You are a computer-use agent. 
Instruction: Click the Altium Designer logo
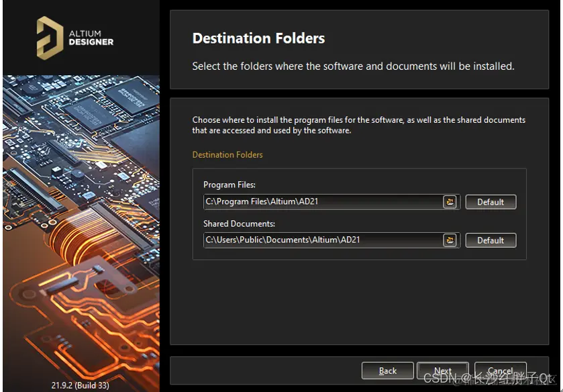pyautogui.click(x=75, y=38)
